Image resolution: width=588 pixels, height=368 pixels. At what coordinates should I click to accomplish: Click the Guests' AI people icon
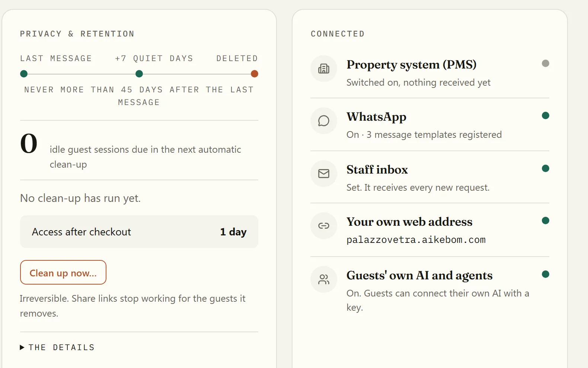point(324,279)
